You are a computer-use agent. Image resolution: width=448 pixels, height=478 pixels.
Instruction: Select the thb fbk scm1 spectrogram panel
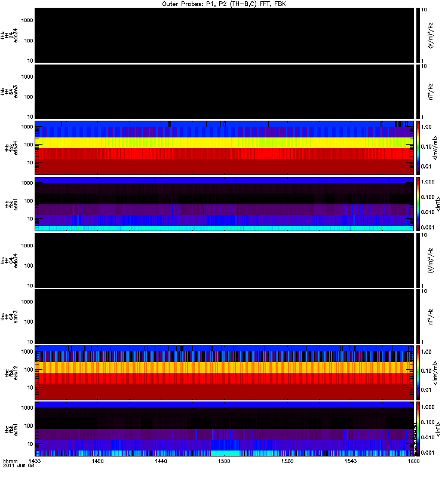pyautogui.click(x=225, y=204)
